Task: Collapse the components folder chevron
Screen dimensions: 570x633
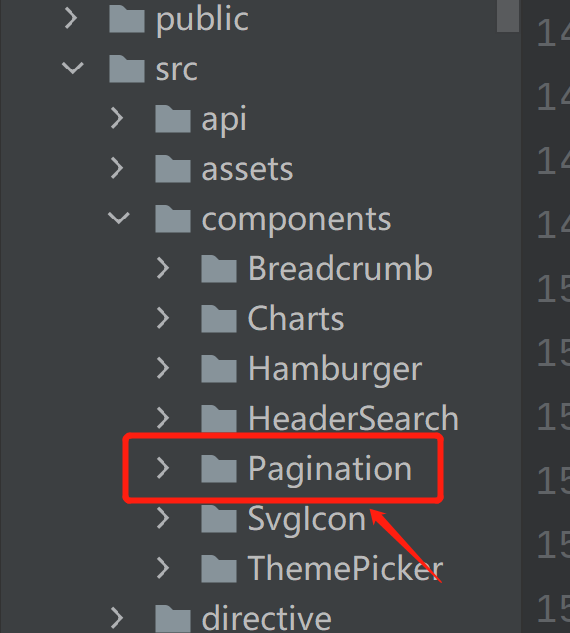Action: click(119, 218)
